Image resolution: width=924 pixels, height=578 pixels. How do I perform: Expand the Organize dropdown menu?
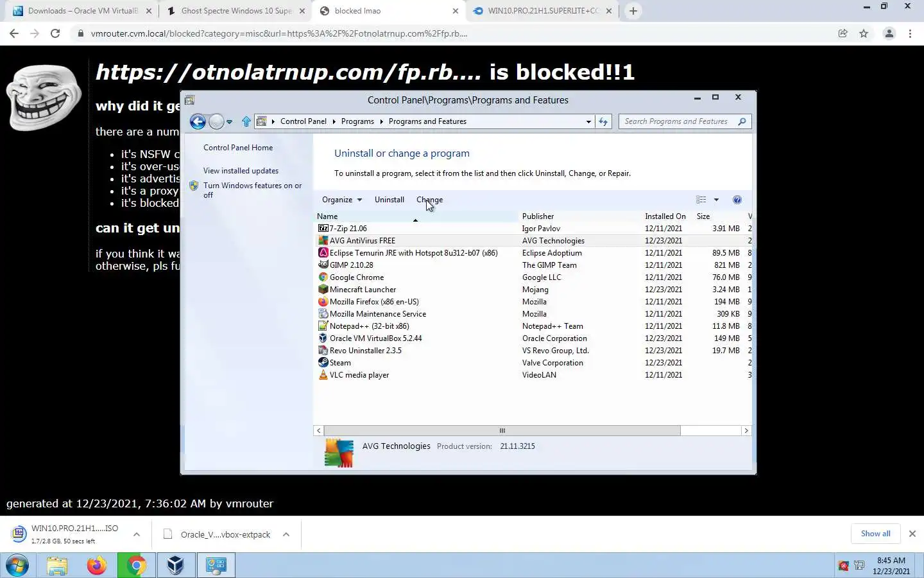(x=342, y=200)
